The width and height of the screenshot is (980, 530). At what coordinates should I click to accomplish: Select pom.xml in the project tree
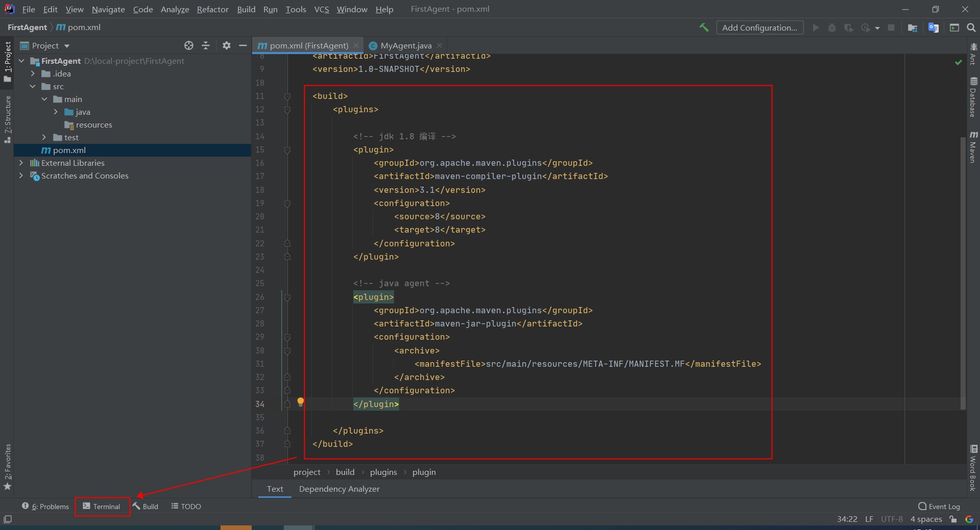(132, 150)
